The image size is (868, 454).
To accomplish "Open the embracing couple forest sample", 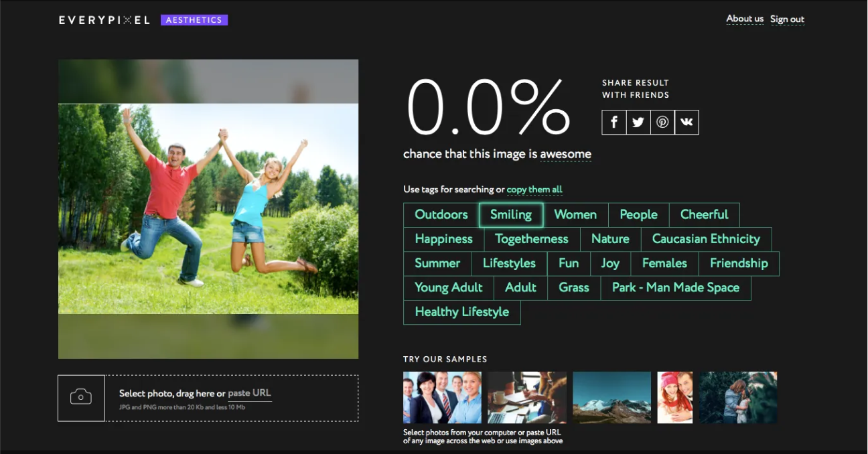I will coord(739,398).
